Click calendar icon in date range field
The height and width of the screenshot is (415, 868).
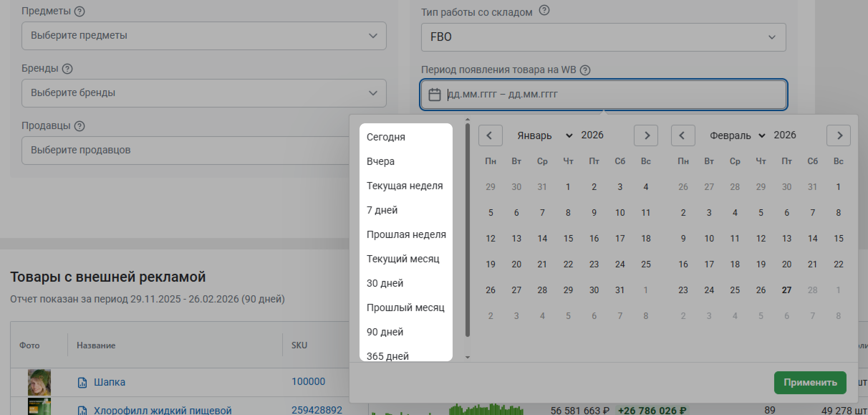[435, 95]
